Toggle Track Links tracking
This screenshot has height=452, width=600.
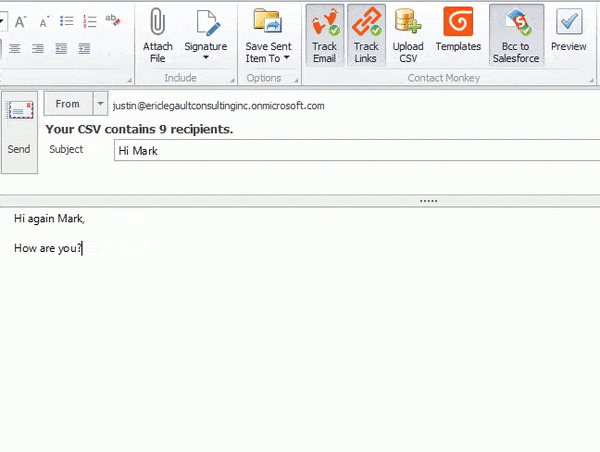[x=366, y=36]
